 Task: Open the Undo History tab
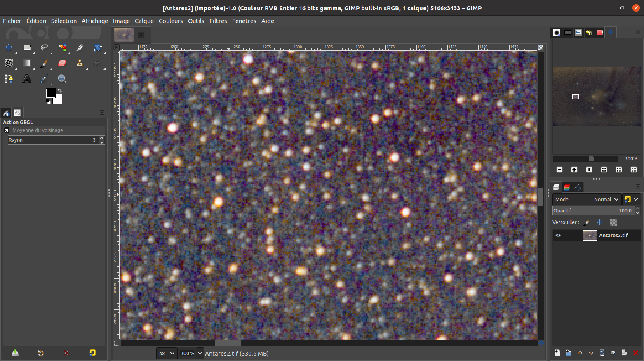[x=589, y=33]
